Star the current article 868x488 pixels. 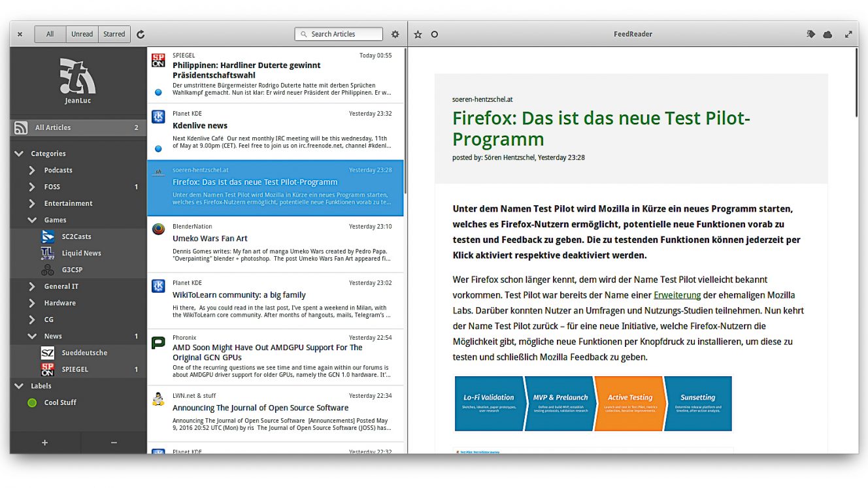coord(418,34)
